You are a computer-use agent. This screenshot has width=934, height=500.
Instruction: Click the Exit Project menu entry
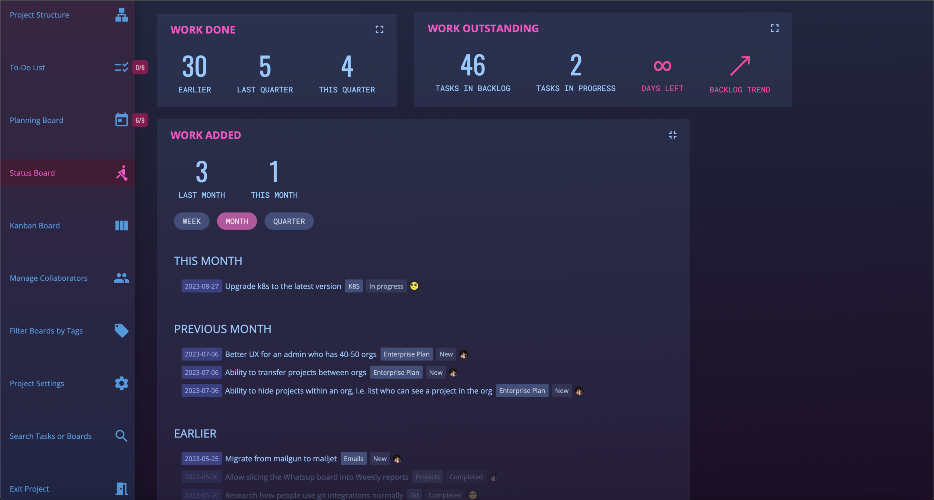pos(29,489)
